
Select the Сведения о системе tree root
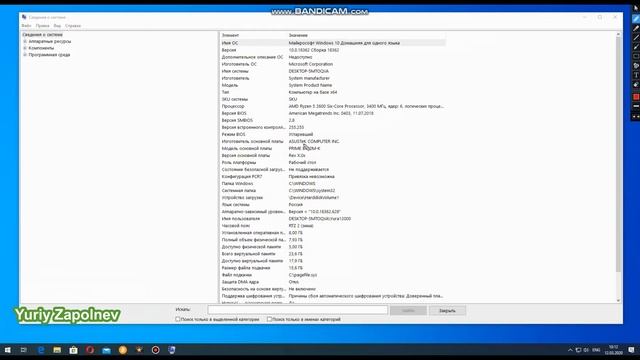tap(42, 35)
